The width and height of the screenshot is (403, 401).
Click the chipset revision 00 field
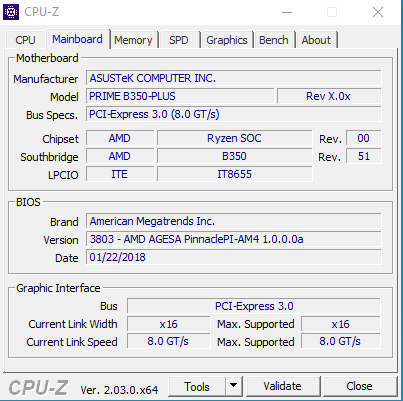point(364,138)
